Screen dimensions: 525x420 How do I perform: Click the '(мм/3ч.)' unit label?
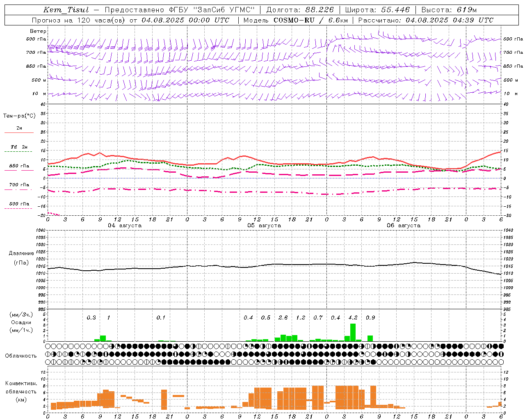coord(21,315)
